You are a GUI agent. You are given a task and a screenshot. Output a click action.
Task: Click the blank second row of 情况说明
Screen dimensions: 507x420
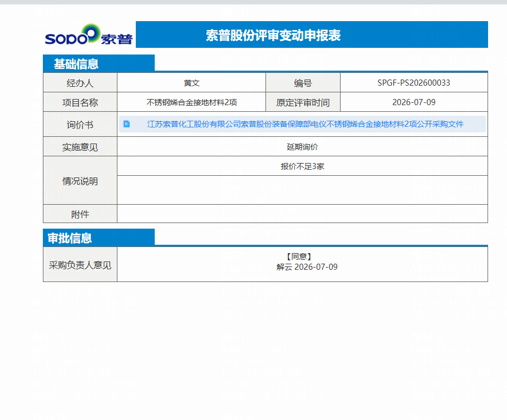[x=302, y=190]
